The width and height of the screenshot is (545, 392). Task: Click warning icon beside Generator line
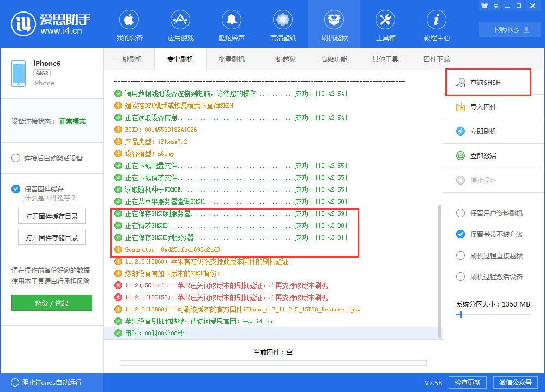[118, 249]
